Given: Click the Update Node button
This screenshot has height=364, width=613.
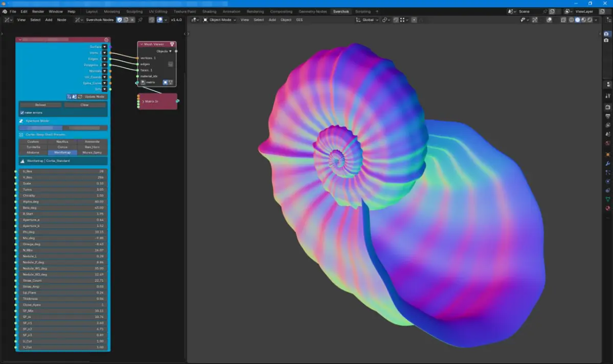Looking at the screenshot, I should point(94,97).
